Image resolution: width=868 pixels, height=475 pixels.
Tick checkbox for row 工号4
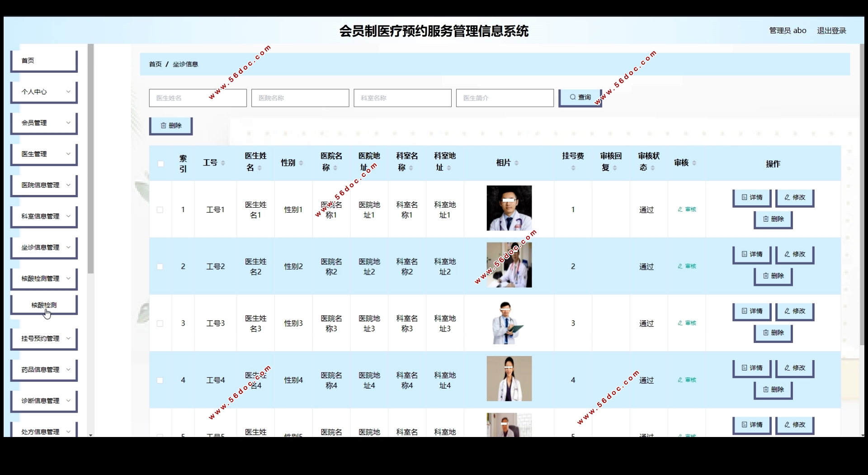[160, 380]
